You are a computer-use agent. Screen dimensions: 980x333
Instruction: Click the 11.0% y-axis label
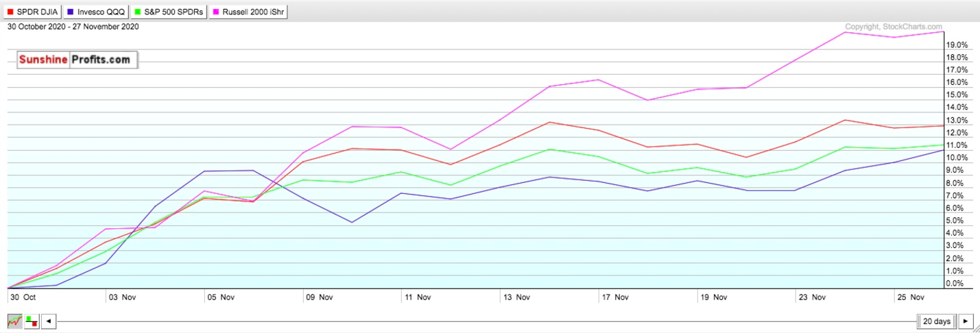957,145
